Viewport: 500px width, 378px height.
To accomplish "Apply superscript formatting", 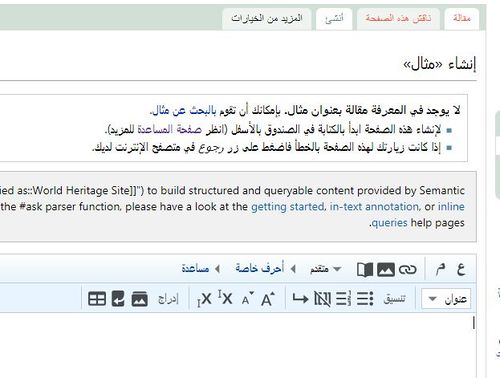I will pos(225,298).
